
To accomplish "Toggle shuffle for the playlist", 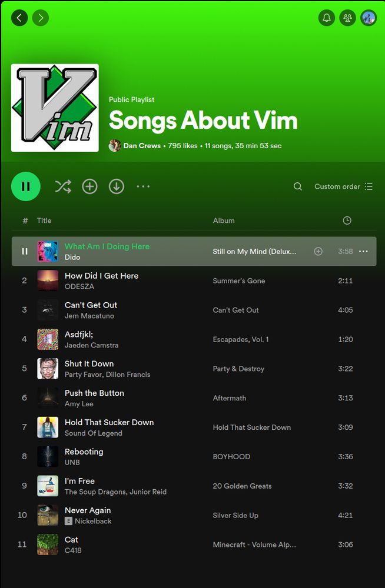I will pos(63,186).
